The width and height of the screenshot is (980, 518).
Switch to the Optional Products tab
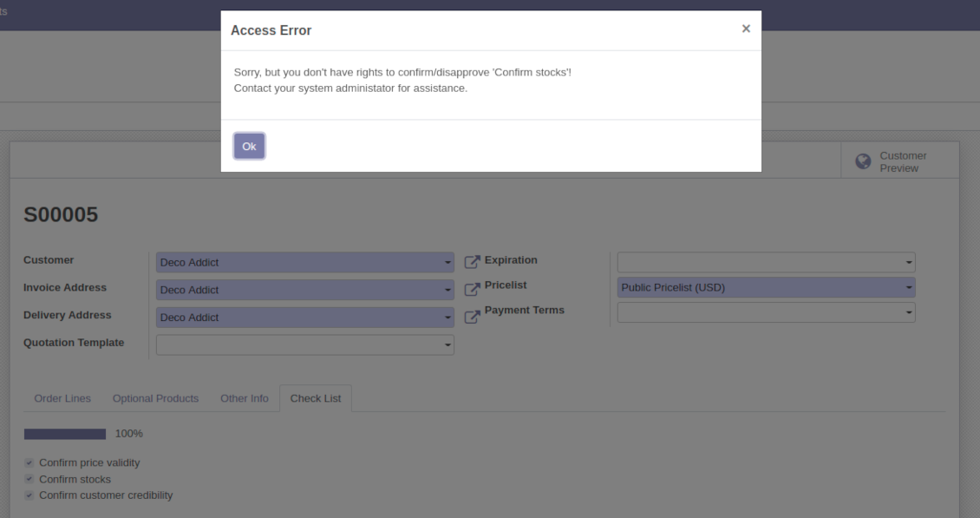pos(155,398)
